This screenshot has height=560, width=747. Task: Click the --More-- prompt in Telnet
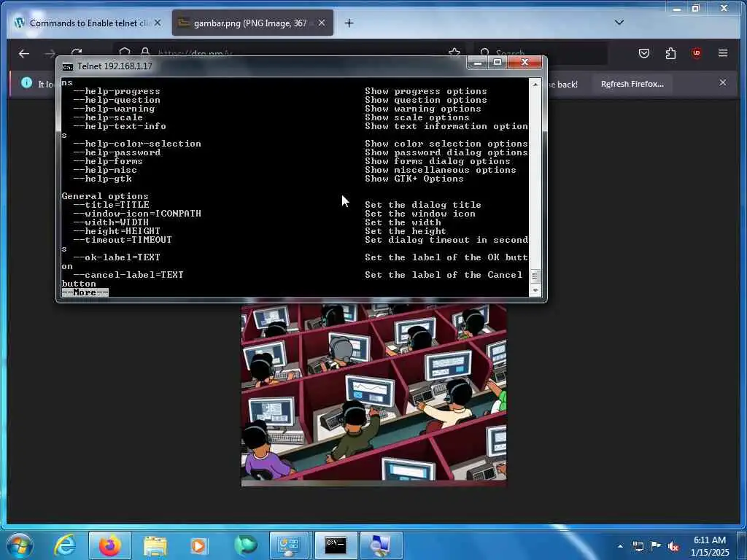coord(85,292)
